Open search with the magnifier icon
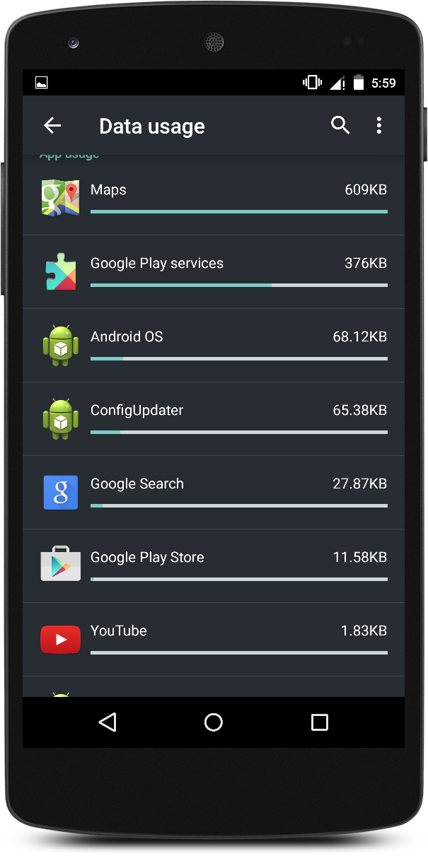 [340, 126]
